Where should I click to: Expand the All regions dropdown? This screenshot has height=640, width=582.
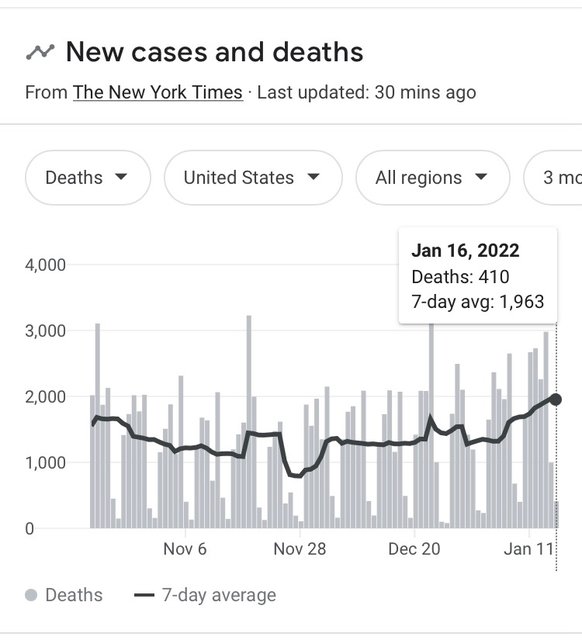pyautogui.click(x=433, y=178)
